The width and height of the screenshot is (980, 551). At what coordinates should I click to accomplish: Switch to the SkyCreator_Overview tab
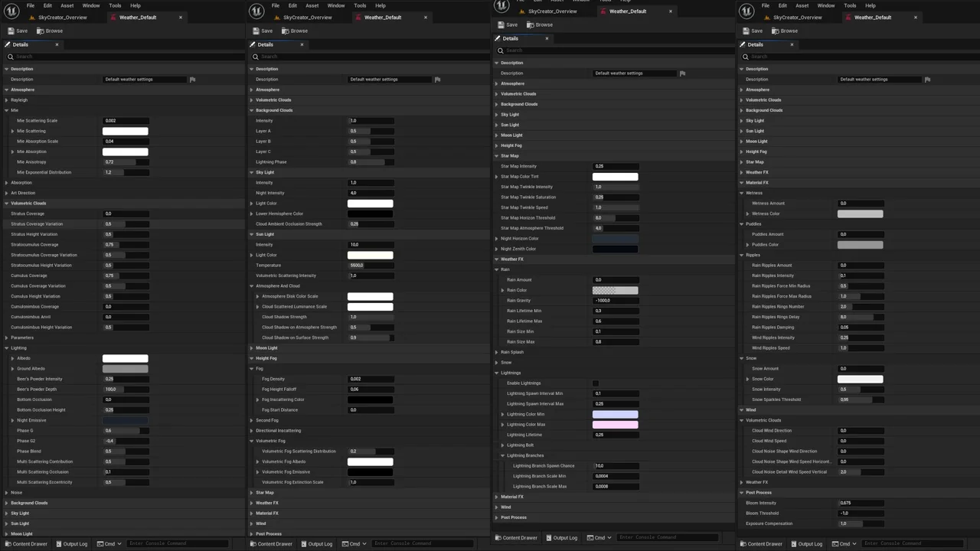(552, 11)
